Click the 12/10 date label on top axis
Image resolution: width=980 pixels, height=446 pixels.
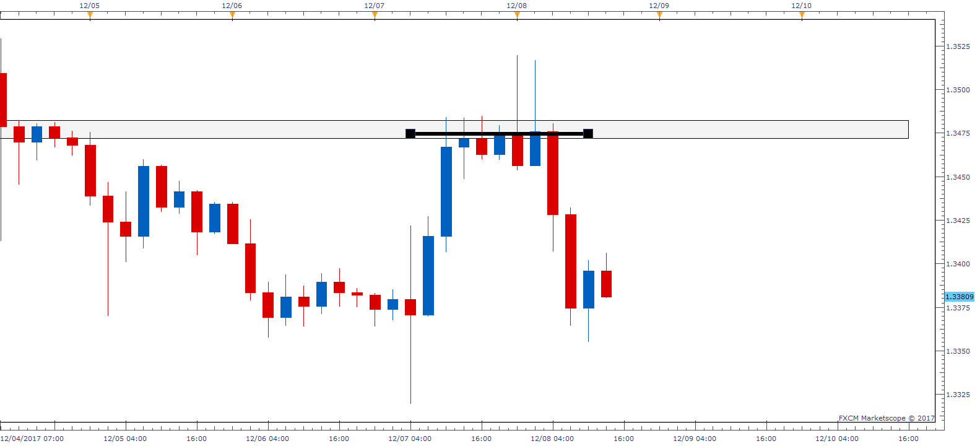point(802,6)
